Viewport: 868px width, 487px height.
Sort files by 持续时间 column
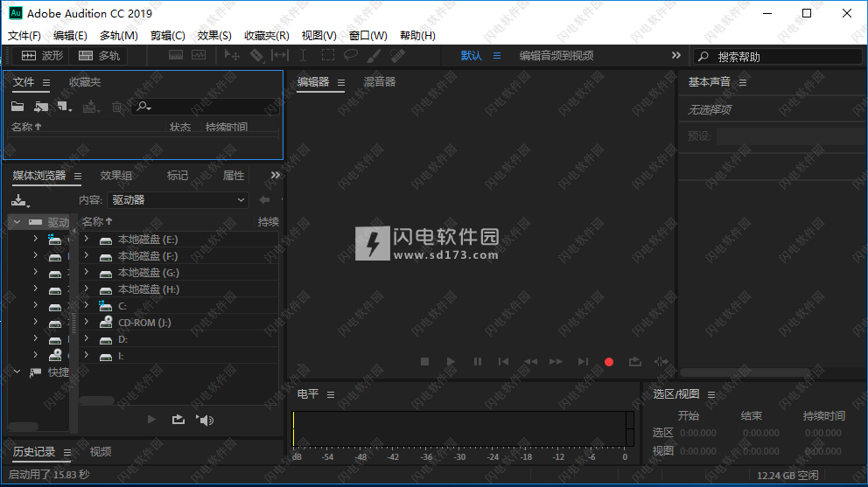(227, 127)
